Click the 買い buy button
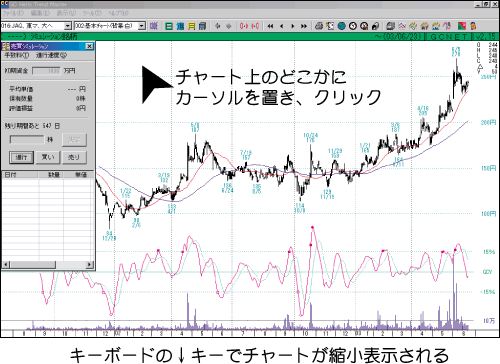The height and width of the screenshot is (364, 500). click(x=48, y=157)
